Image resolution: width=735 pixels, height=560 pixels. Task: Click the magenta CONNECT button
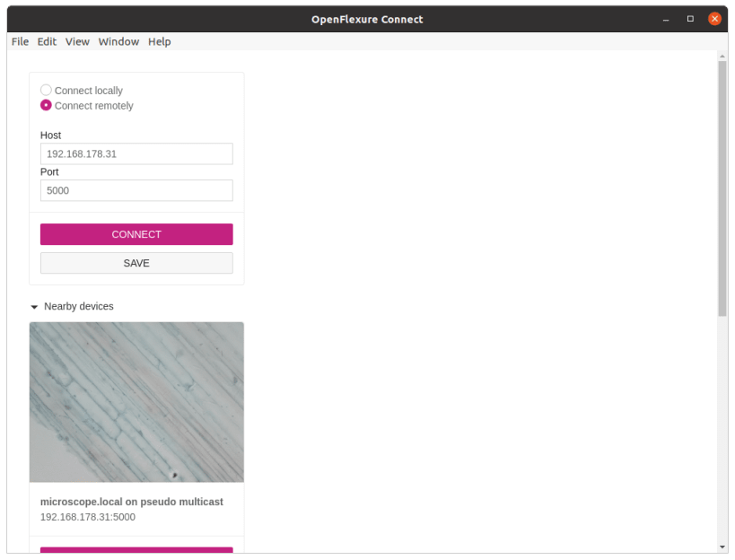(x=136, y=234)
